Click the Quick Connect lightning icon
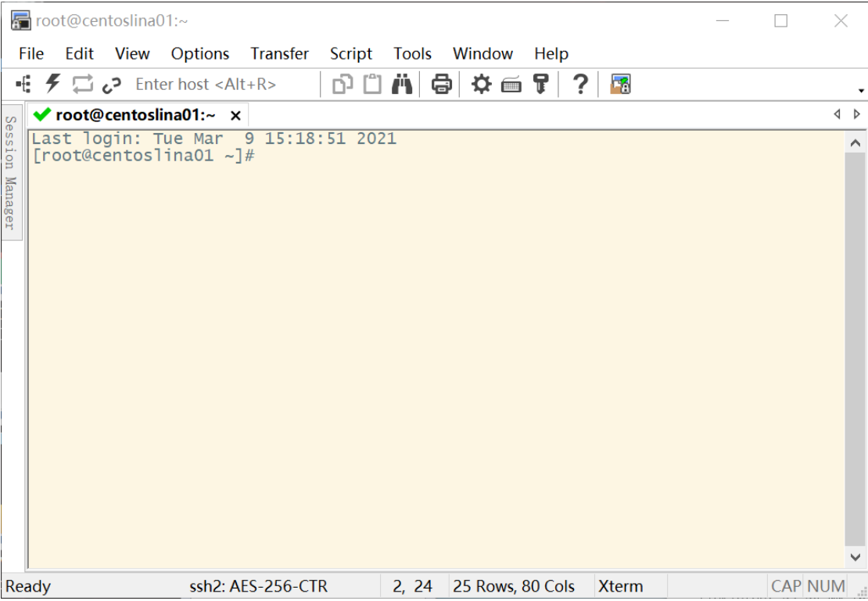This screenshot has height=601, width=868. [x=53, y=85]
